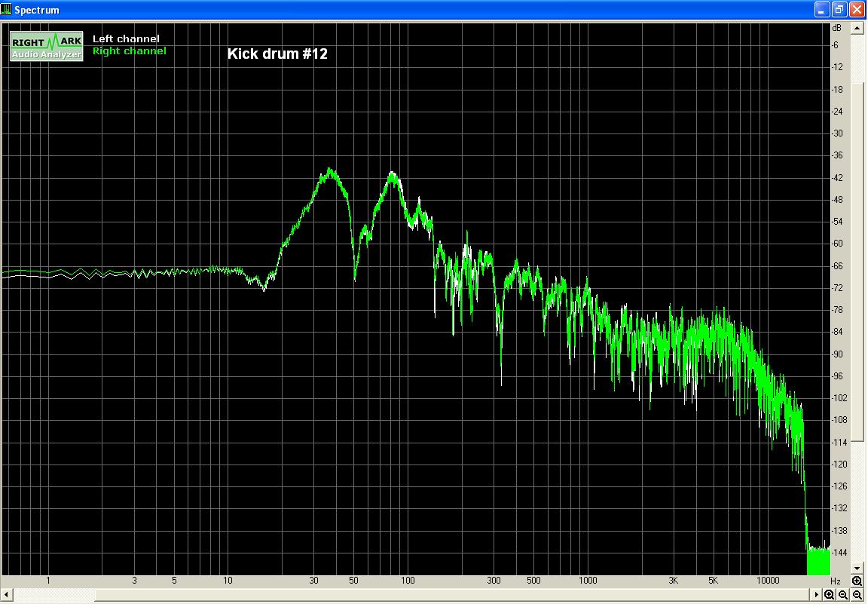This screenshot has height=604, width=868.
Task: Click the Kick drum #12 graph title
Action: pos(277,54)
